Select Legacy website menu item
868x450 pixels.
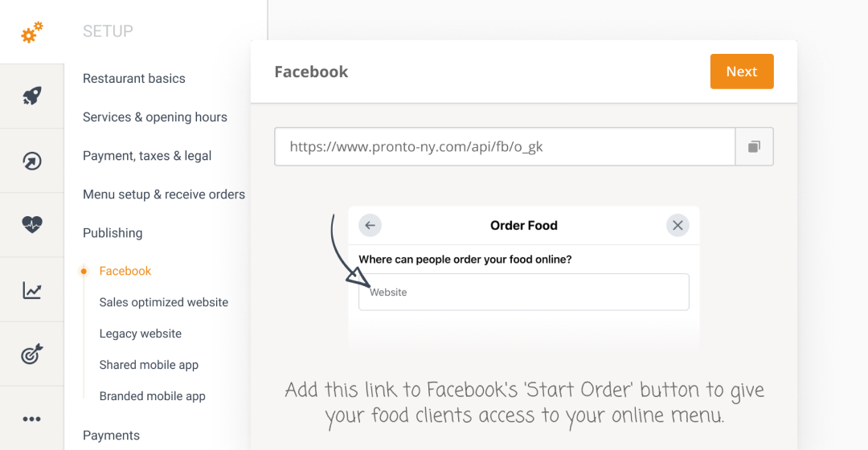141,333
